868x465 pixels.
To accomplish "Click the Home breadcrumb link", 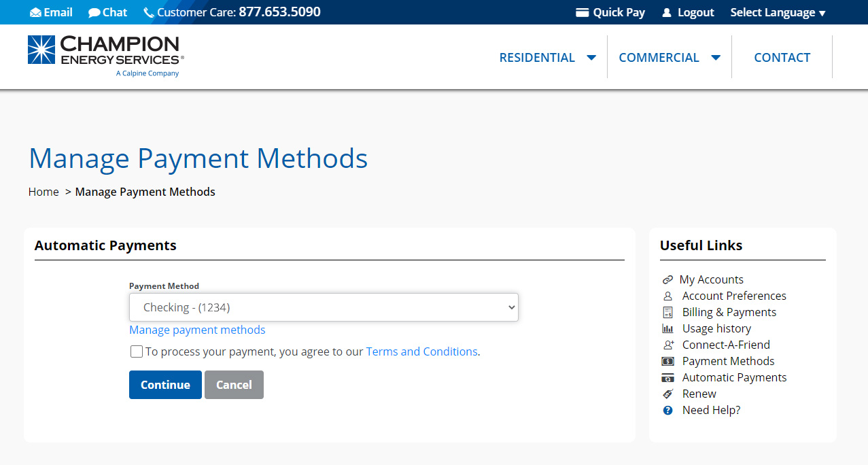I will click(x=44, y=192).
